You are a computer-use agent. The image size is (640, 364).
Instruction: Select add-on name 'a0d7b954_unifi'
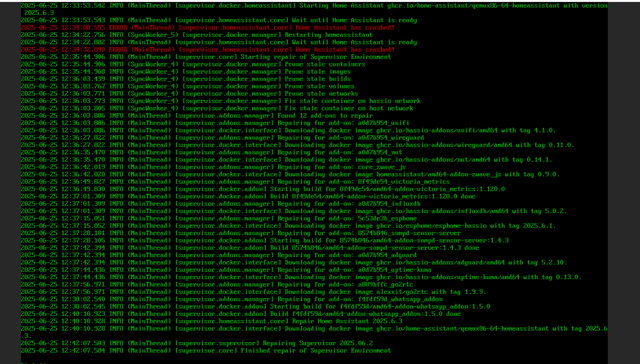[383, 123]
